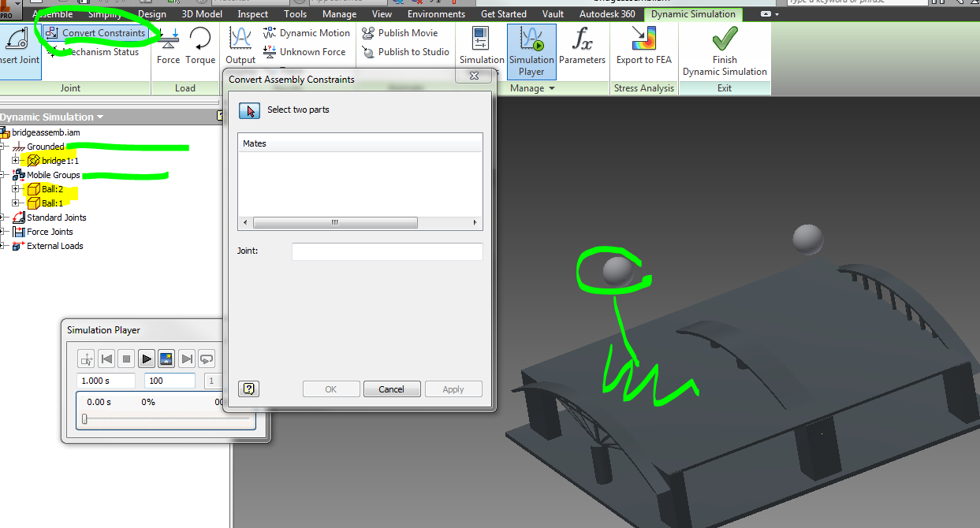The width and height of the screenshot is (980, 528).
Task: Click Publish to Studio
Action: pos(405,52)
